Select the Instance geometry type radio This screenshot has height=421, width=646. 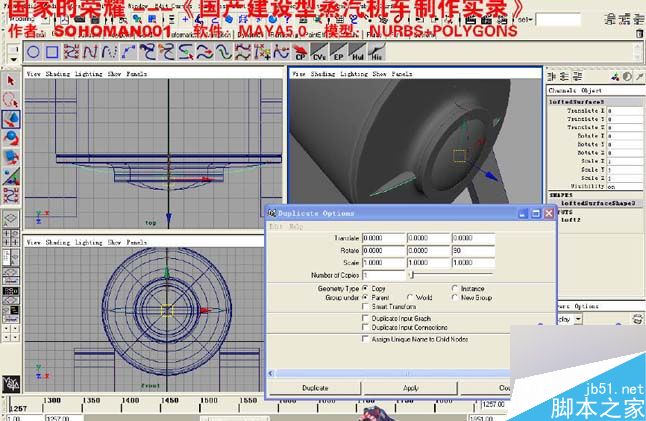pyautogui.click(x=455, y=288)
